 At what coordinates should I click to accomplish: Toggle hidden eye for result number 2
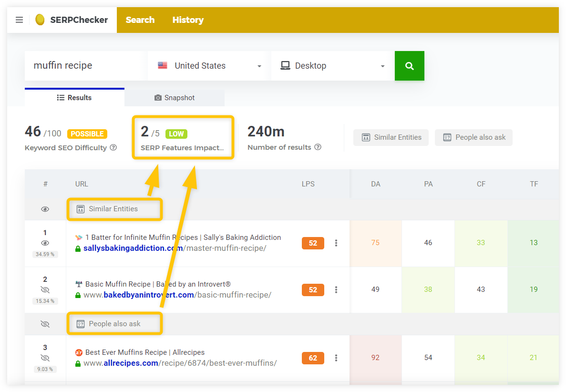point(45,289)
